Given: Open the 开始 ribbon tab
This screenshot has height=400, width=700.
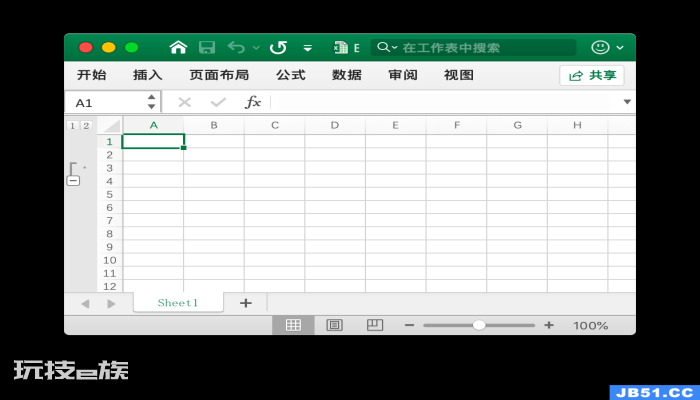Looking at the screenshot, I should click(92, 75).
